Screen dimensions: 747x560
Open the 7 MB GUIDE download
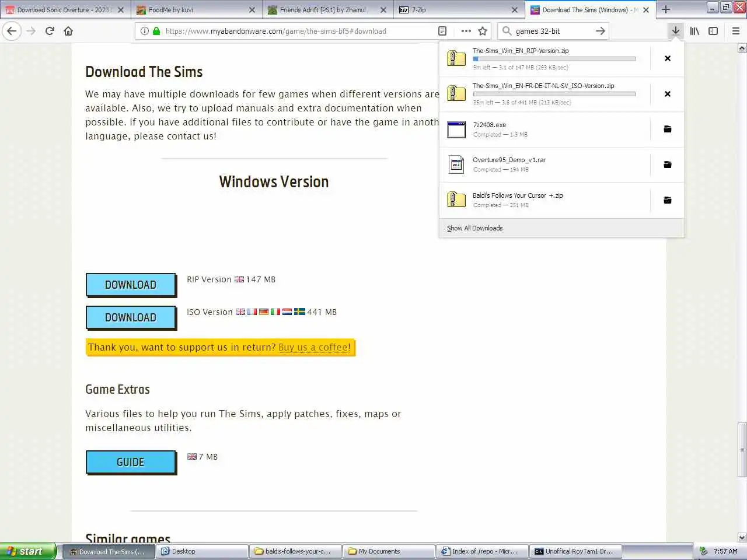[x=131, y=462]
